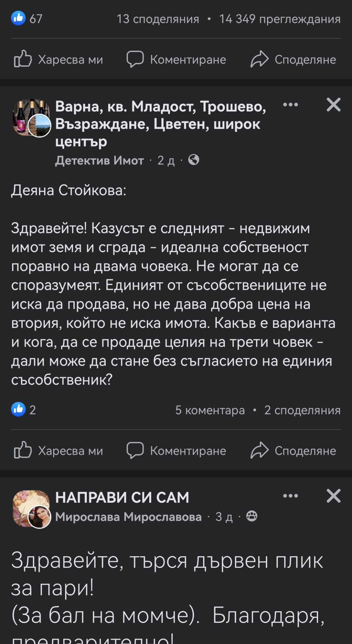The height and width of the screenshot is (644, 352).
Task: Open three-dots menu on НАПРАВИ СИ САМ post
Action: [x=290, y=496]
